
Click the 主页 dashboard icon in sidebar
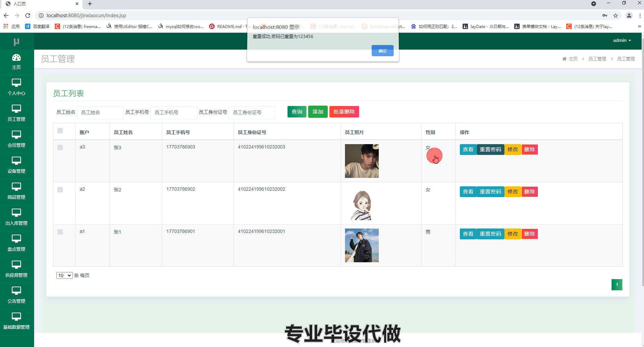pos(16,57)
